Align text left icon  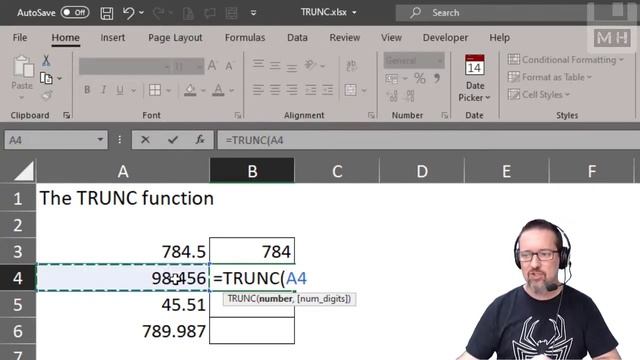point(258,90)
